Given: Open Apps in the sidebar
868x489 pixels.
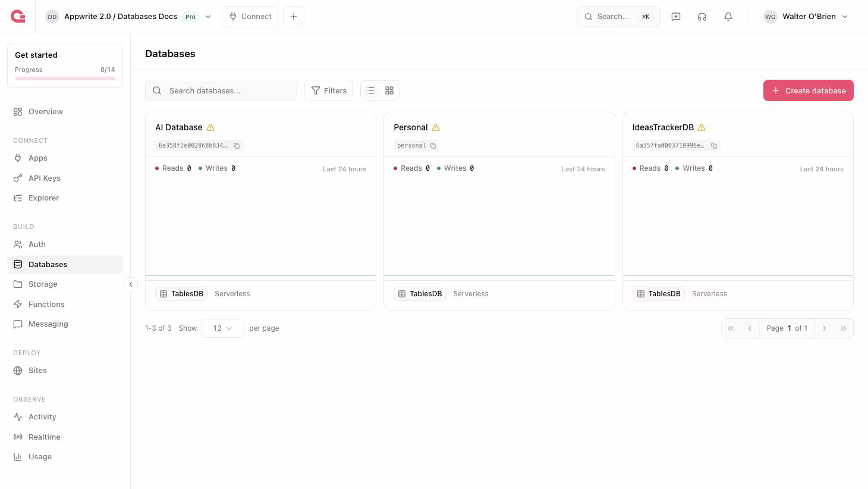Looking at the screenshot, I should pos(65,158).
